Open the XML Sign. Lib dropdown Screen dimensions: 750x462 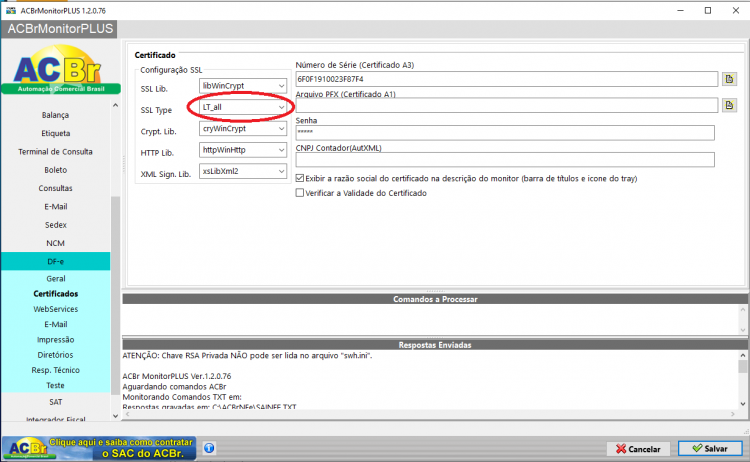(x=243, y=171)
